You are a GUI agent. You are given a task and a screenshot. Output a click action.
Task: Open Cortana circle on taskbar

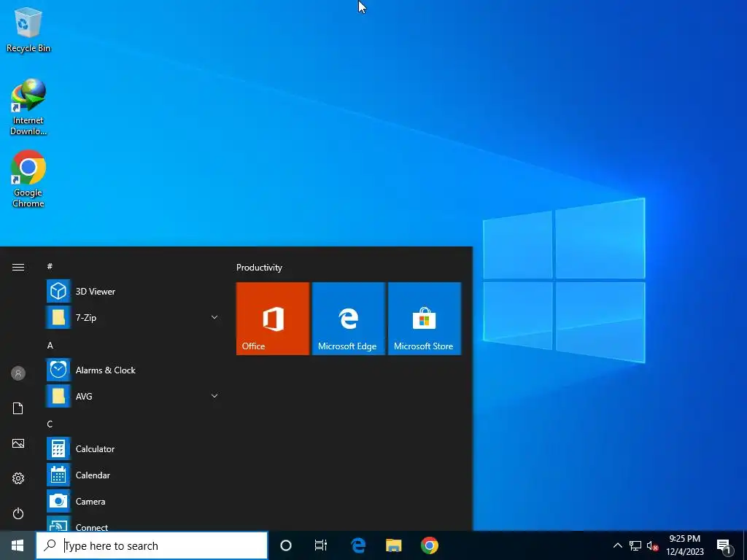click(286, 545)
